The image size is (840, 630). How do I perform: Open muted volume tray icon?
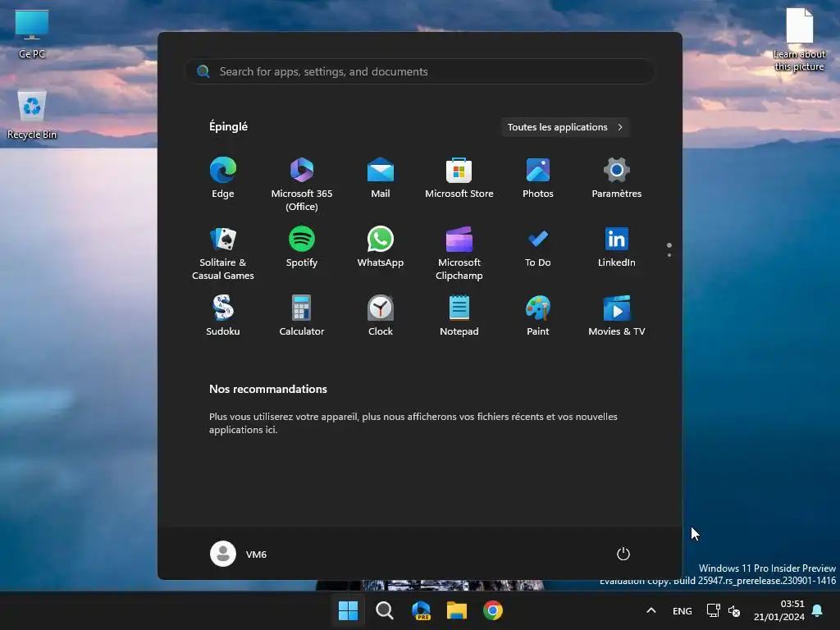pos(734,610)
